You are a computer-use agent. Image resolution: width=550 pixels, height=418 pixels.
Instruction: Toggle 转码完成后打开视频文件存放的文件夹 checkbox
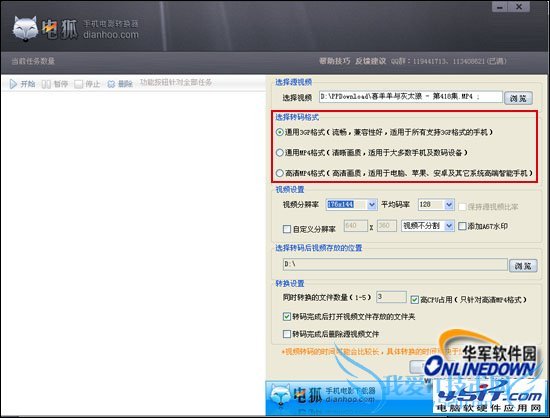click(287, 317)
